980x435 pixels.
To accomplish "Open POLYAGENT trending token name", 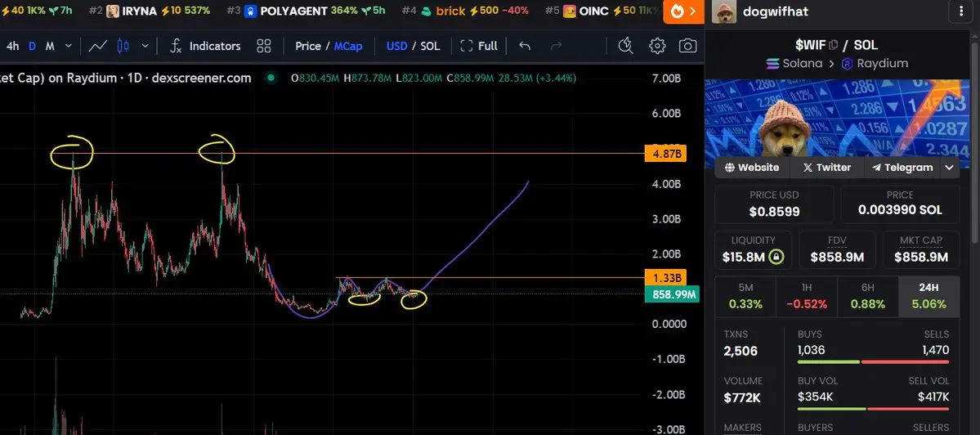I will (x=293, y=11).
